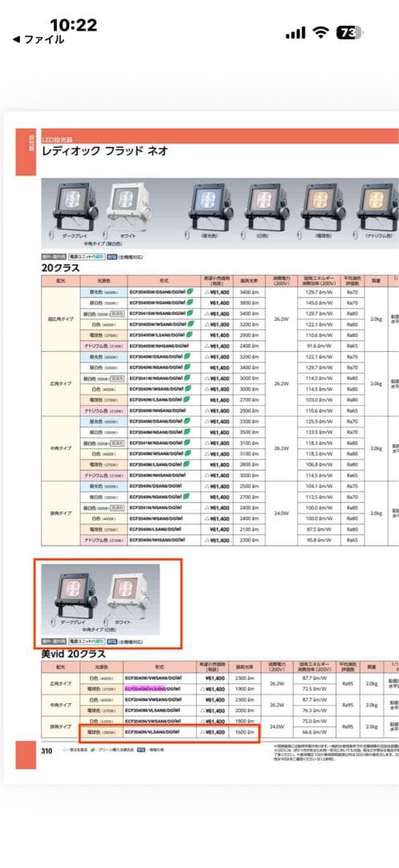Tap the Wi-Fi status icon

click(320, 33)
